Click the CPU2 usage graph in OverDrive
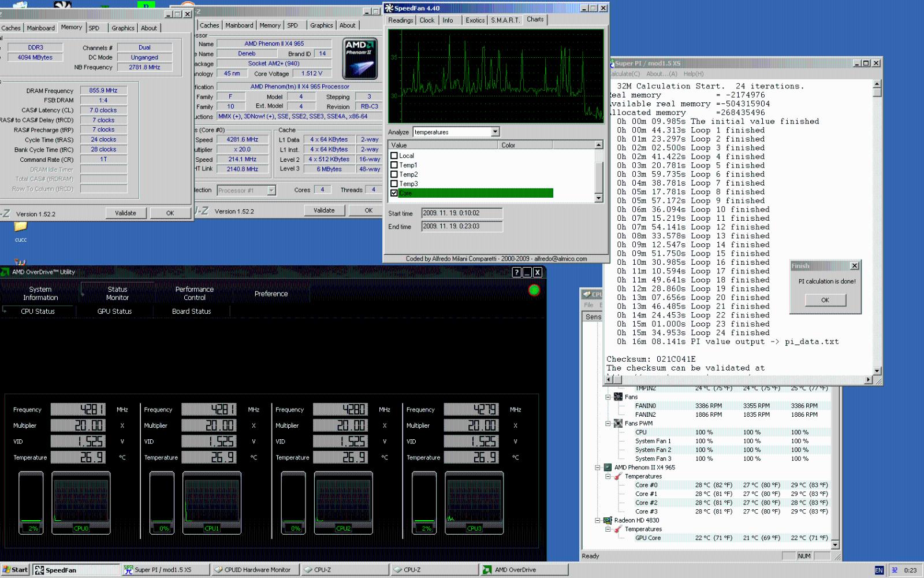 coord(344,502)
